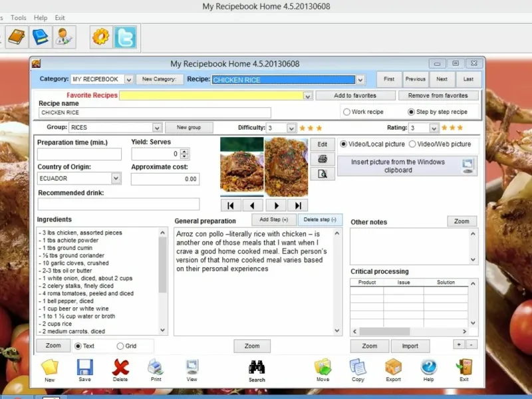The width and height of the screenshot is (532, 399).
Task: Click the General preparation scrollbar down arrow
Action: click(x=337, y=330)
